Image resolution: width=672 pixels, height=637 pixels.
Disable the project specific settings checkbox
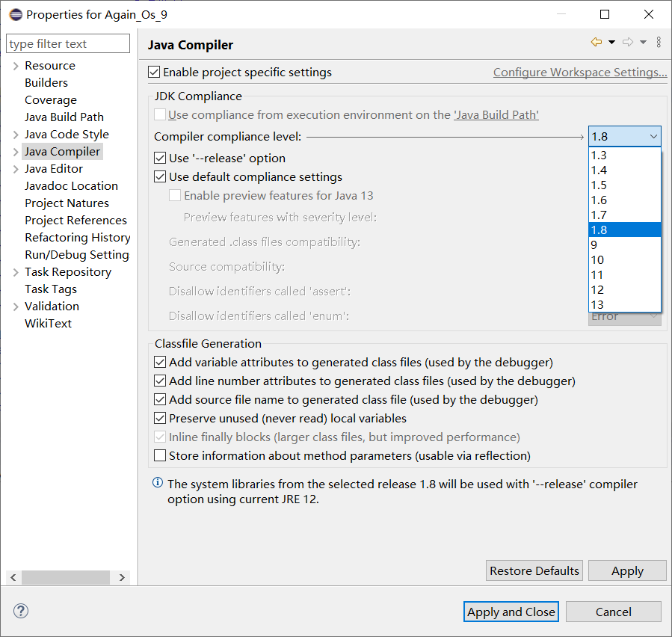point(155,73)
